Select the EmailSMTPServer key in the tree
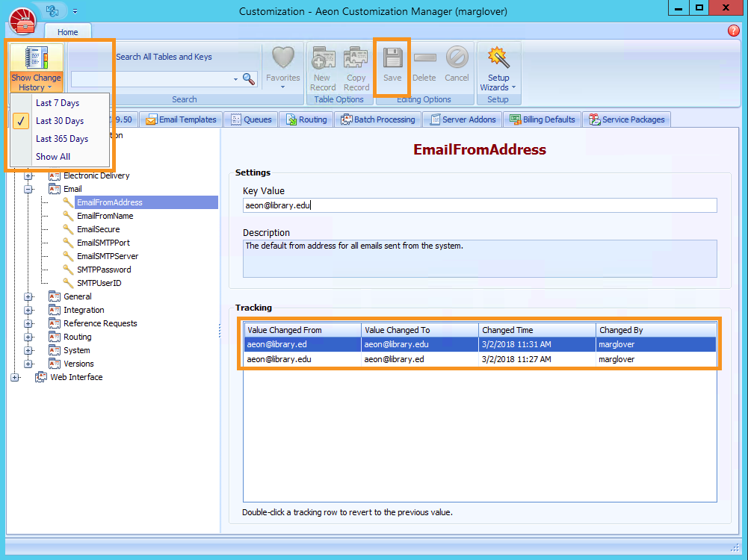Screen dimensions: 748x560 (108, 256)
